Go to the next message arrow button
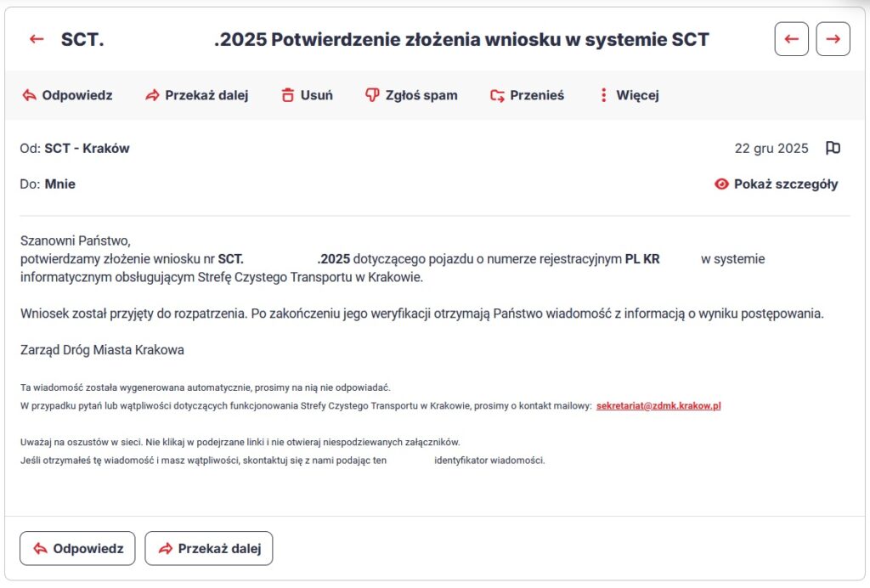 (833, 39)
